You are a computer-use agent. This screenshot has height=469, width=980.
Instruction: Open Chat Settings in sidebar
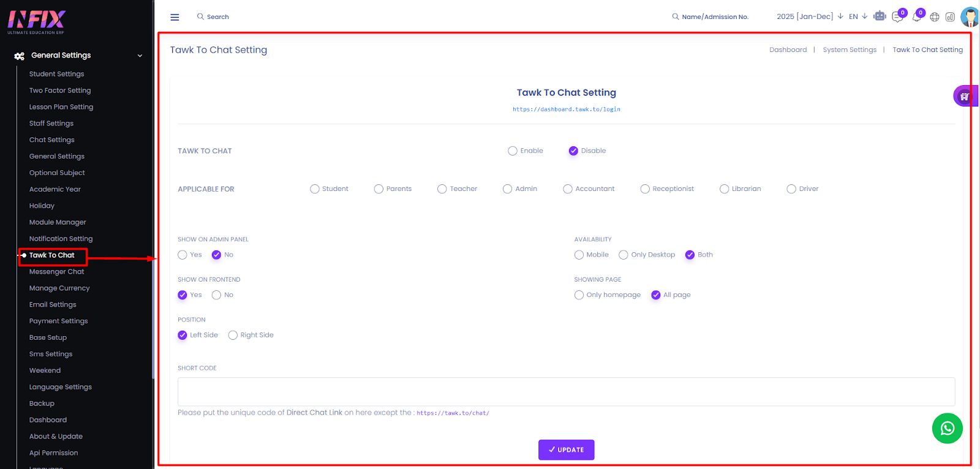[x=52, y=140]
